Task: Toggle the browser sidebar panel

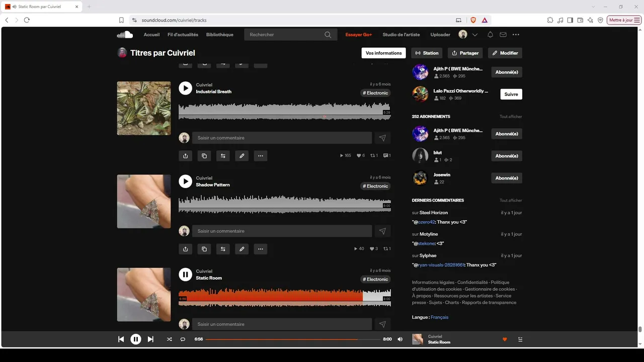Action: pos(570,20)
